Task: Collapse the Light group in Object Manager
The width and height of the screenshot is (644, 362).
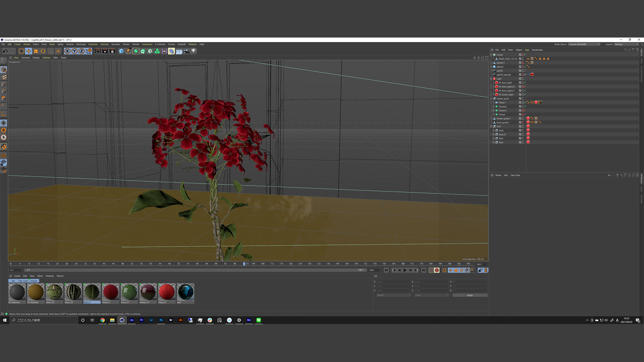Action: coord(491,79)
